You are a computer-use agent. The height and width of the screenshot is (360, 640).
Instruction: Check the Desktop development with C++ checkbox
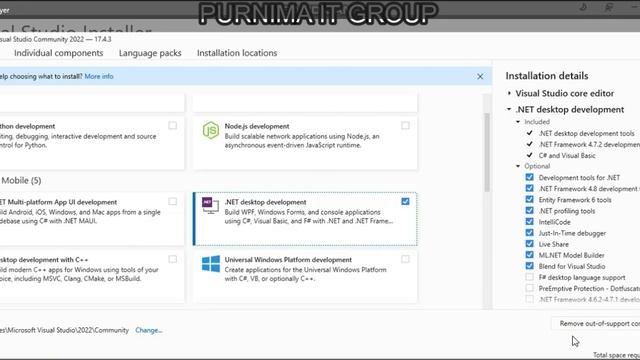click(x=173, y=259)
